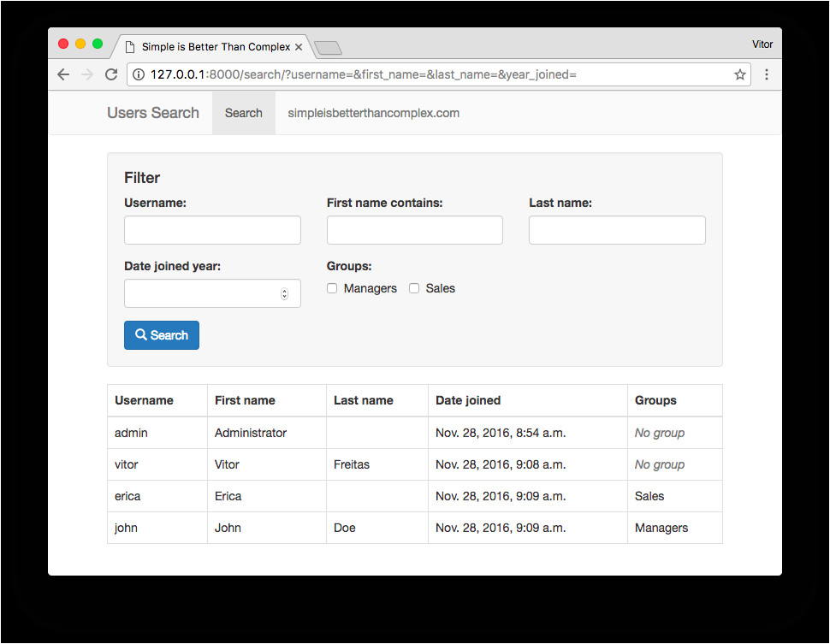Click the browser reload icon
This screenshot has height=644, width=830.
110,74
